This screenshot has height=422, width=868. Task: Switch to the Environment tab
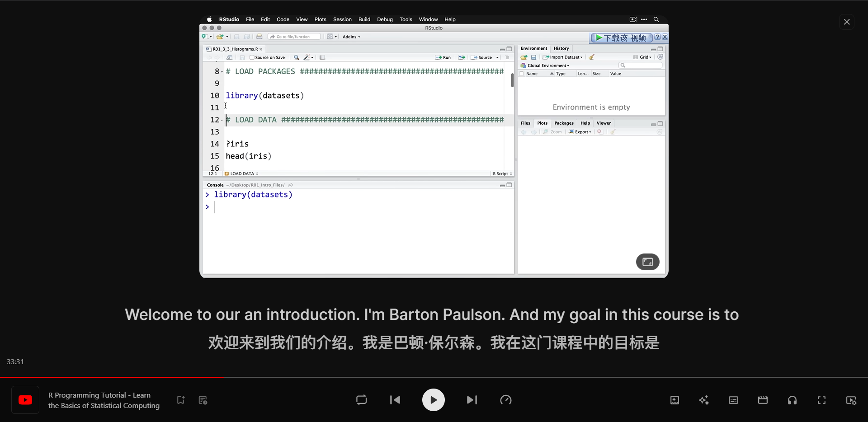pyautogui.click(x=534, y=48)
